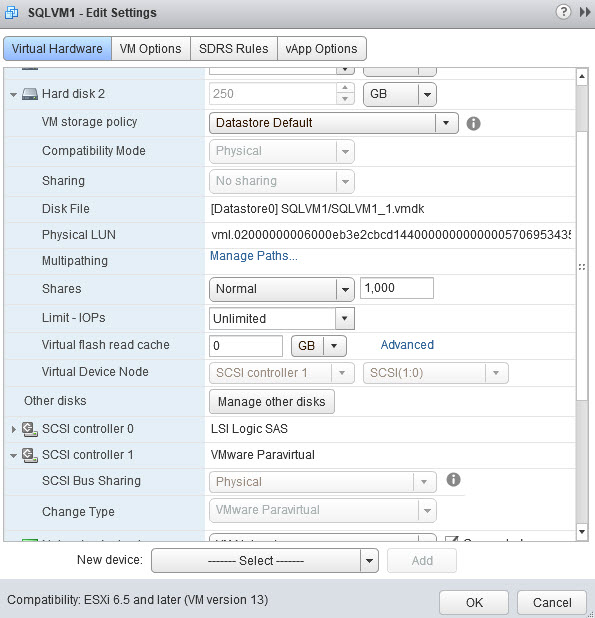Click the Manage Paths link

pos(253,256)
